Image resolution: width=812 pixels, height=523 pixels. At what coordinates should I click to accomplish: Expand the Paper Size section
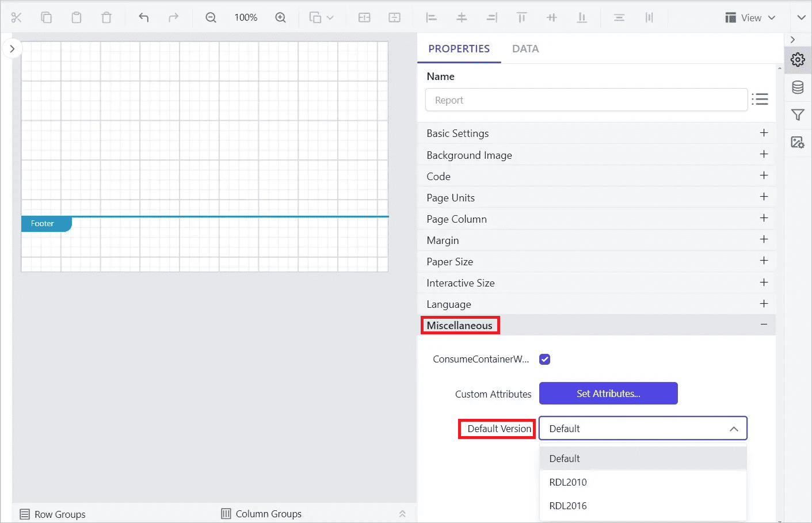764,261
